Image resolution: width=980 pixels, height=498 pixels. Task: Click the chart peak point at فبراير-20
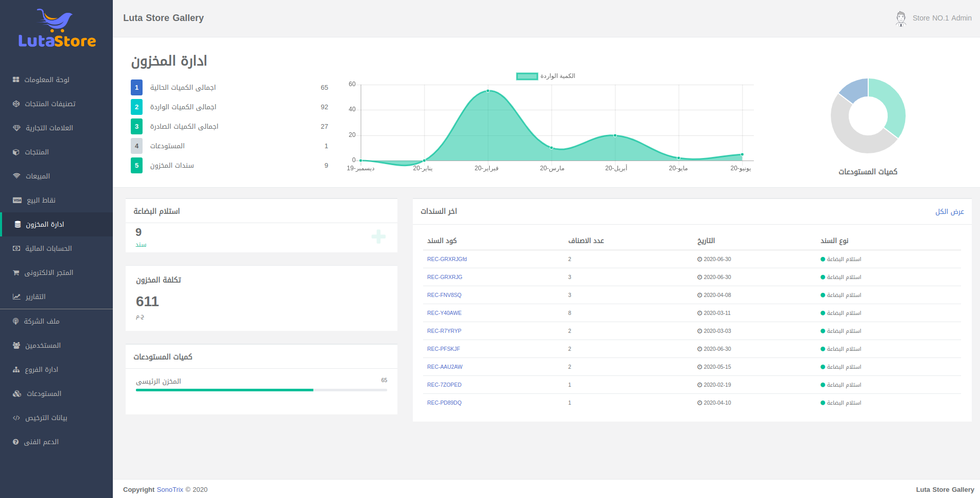tap(488, 91)
